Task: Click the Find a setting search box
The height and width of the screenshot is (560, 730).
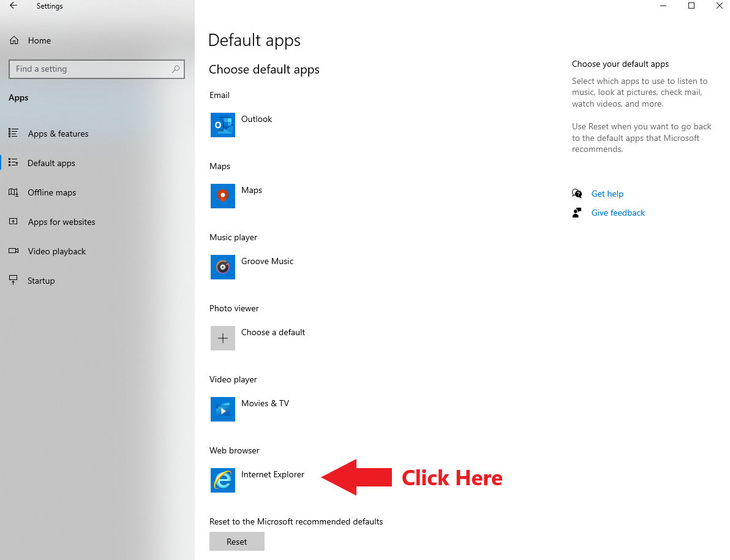Action: (x=97, y=69)
